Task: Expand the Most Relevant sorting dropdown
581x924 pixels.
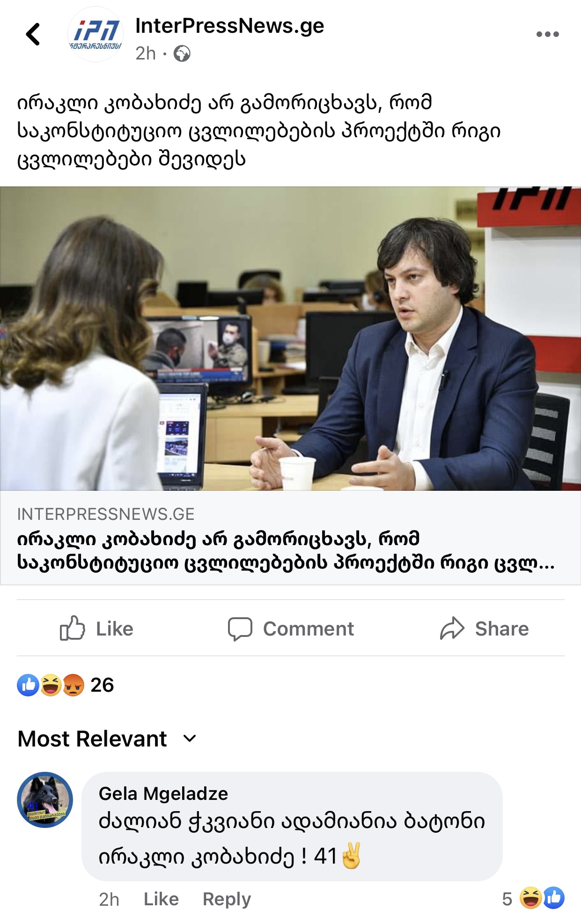Action: pos(190,739)
